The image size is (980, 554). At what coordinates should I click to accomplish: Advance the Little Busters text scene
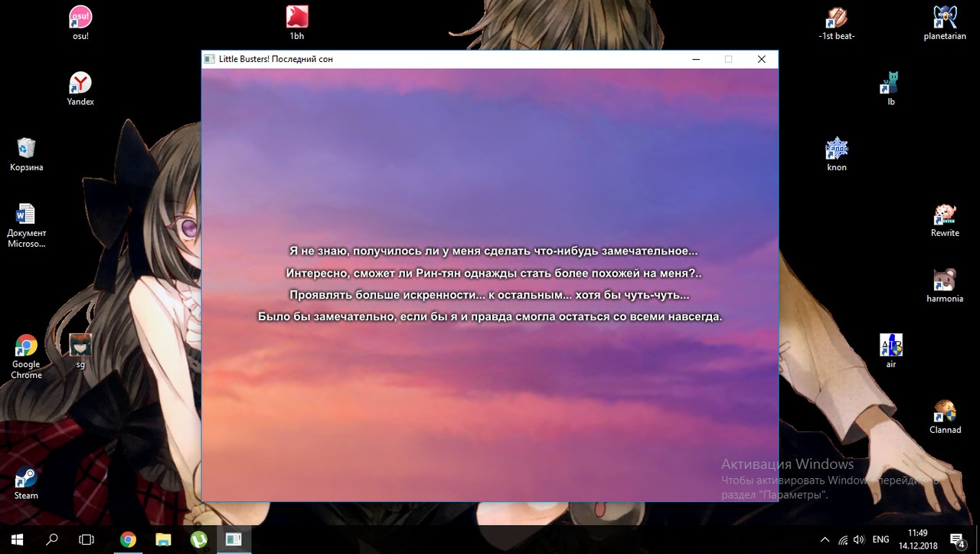click(x=490, y=383)
